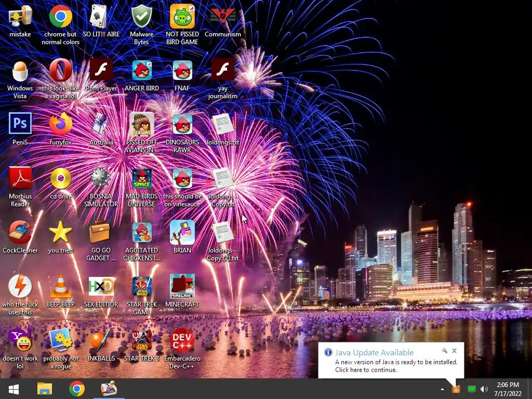The image size is (532, 399).
Task: Click the 'yay journalism' Flash icon
Action: 223,70
